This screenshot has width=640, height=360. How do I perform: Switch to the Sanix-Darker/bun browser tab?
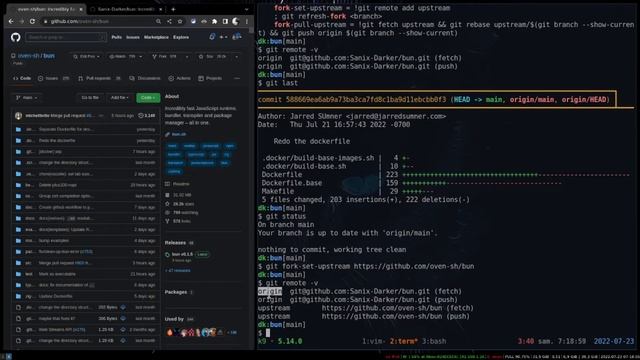(125, 9)
